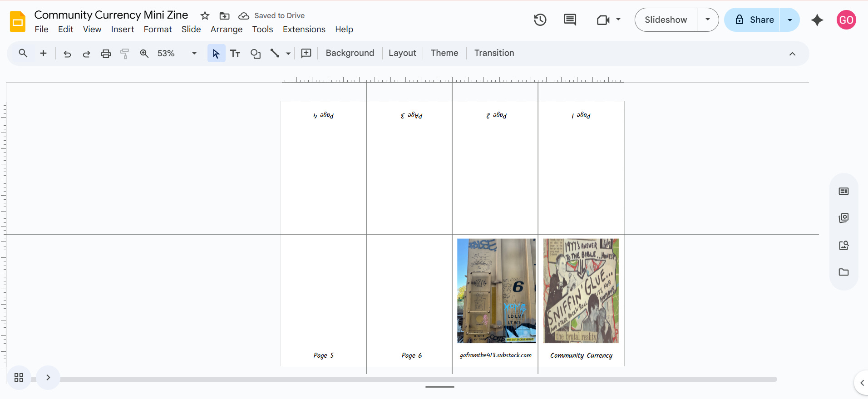Expand the camera call options arrow

(x=618, y=20)
